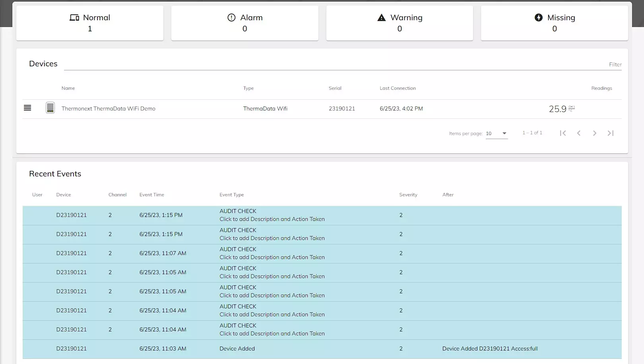
Task: Click the 25.9 reading value
Action: coord(557,109)
